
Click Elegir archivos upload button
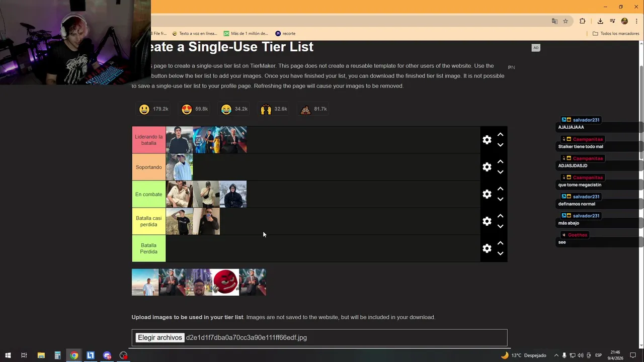(160, 337)
